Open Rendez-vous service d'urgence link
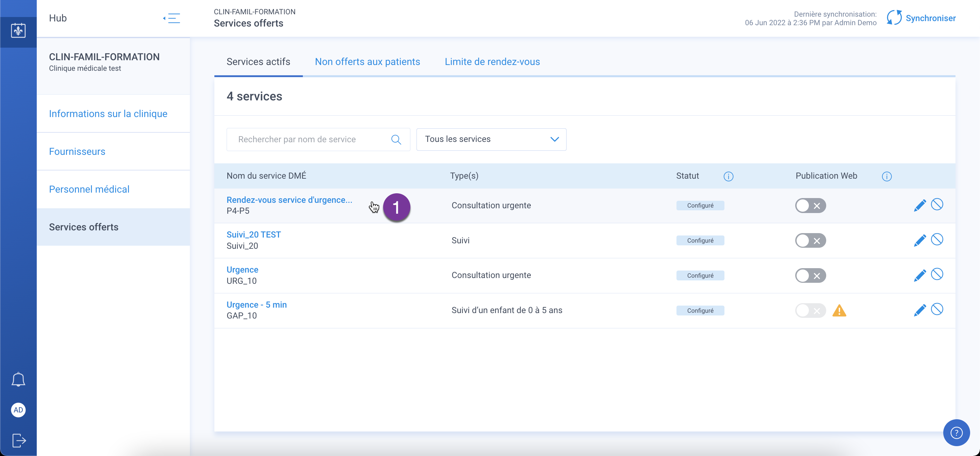 (289, 200)
